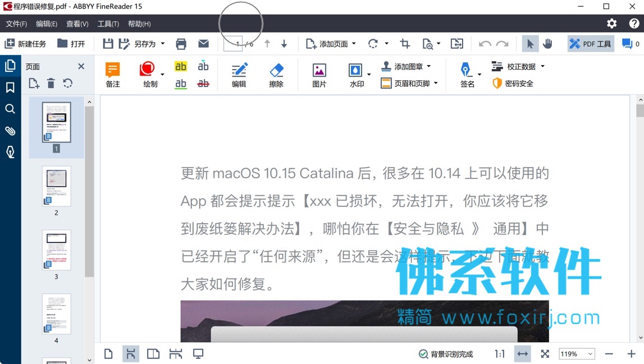Open the attachments paperclip sidebar icon
Image resolution: width=644 pixels, height=364 pixels.
point(10,131)
